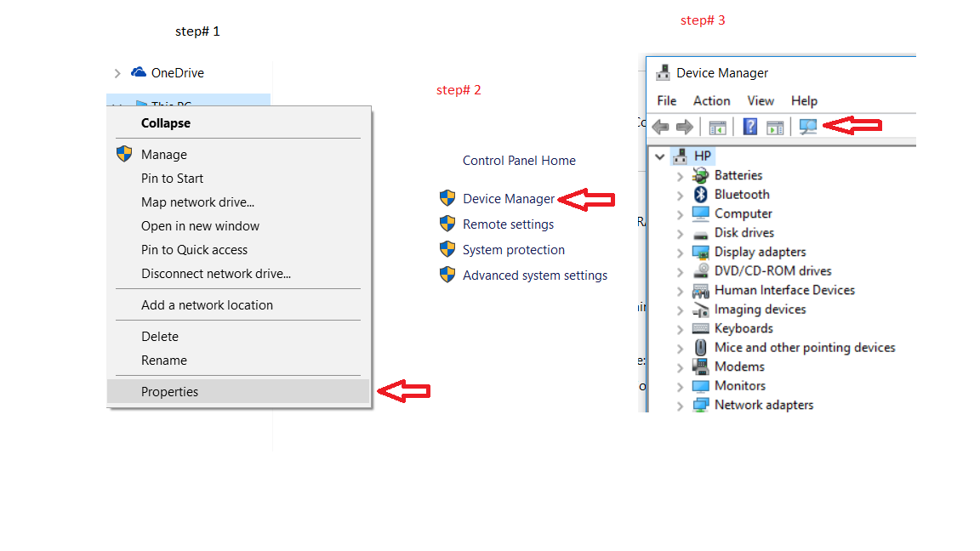
Task: Click the Batteries category icon
Action: [701, 175]
